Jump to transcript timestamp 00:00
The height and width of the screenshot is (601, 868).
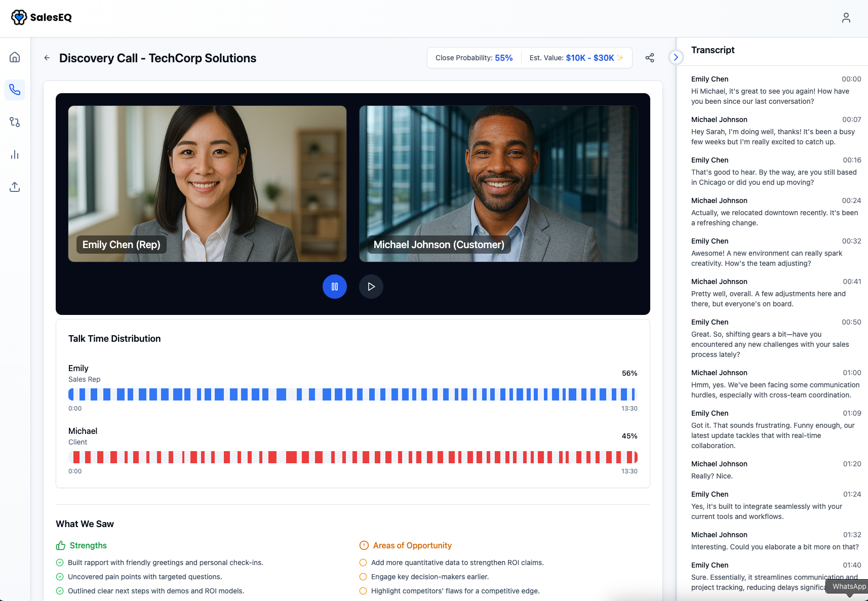tap(851, 79)
